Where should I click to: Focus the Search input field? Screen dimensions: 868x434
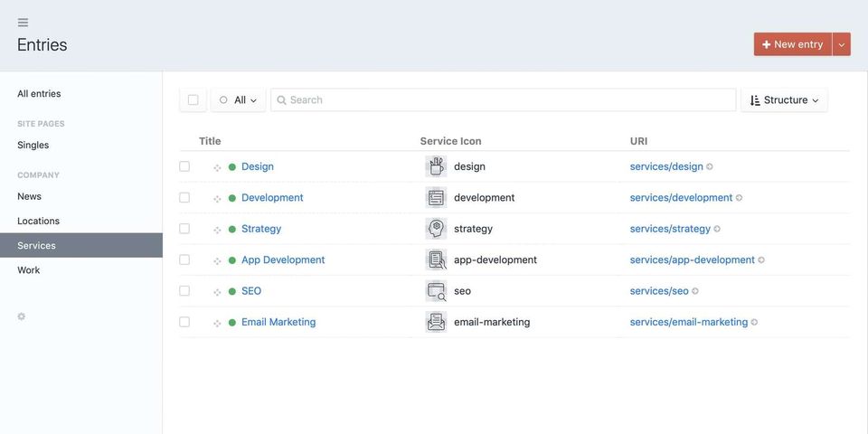pyautogui.click(x=504, y=100)
